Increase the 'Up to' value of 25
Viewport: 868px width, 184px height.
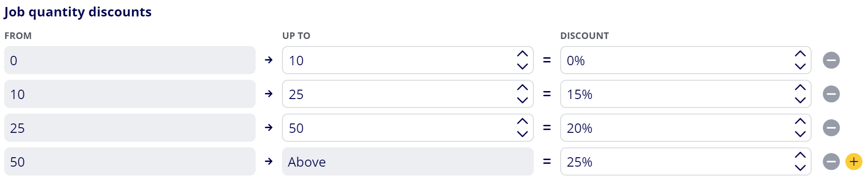pos(522,88)
